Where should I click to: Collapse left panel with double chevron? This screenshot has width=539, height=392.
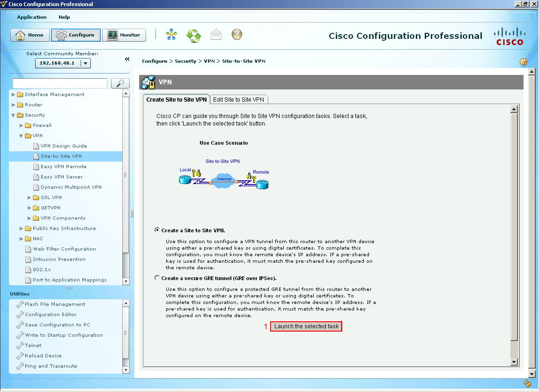coord(127,59)
